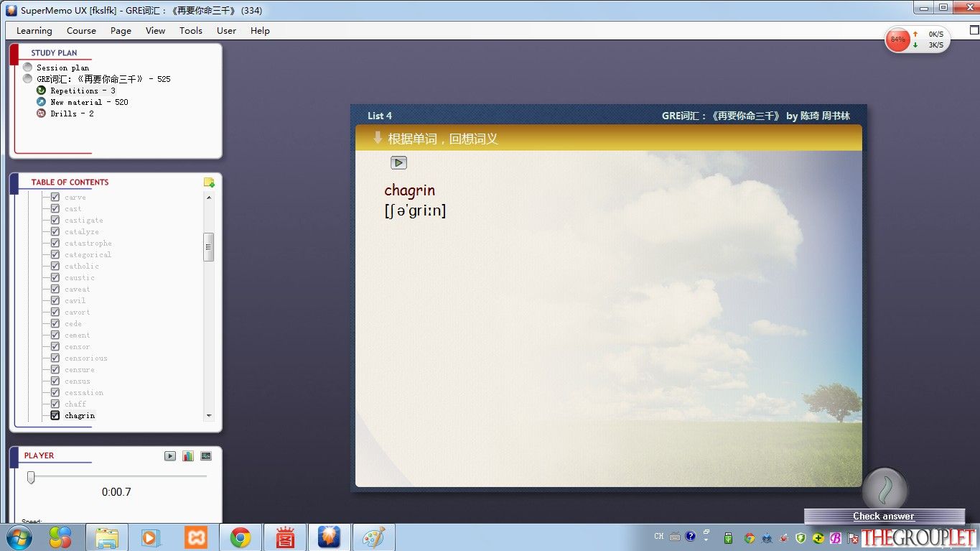Click the CH language indicator in tray

point(659,537)
